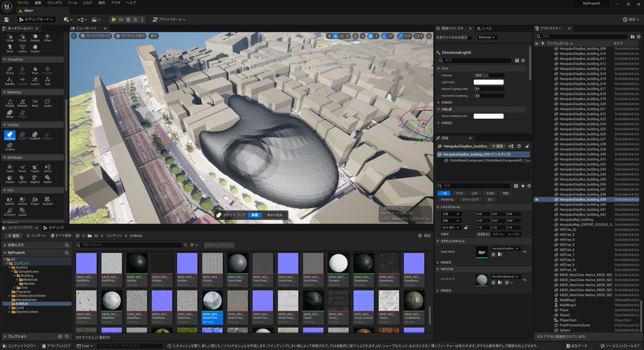Select the Convert tool

click(35, 81)
